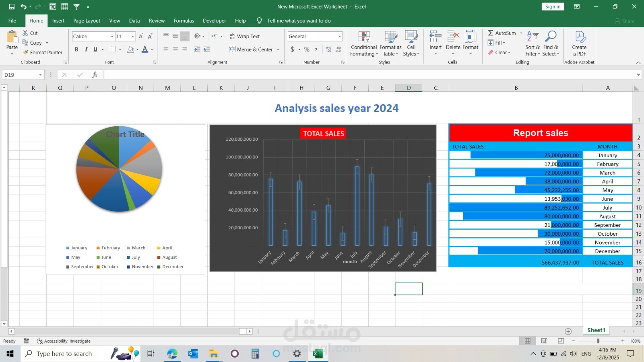Apply Accounting Number Format dollar sign

(292, 49)
